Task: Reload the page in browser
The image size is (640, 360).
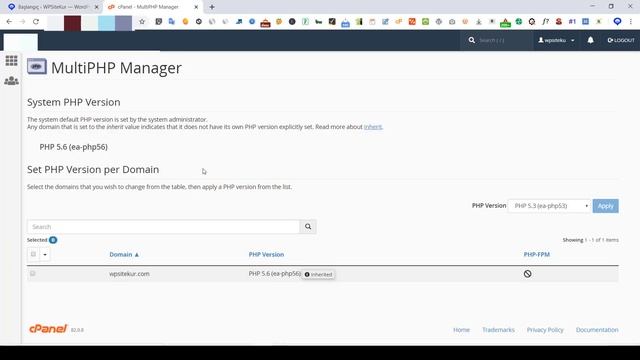Action: pyautogui.click(x=36, y=22)
